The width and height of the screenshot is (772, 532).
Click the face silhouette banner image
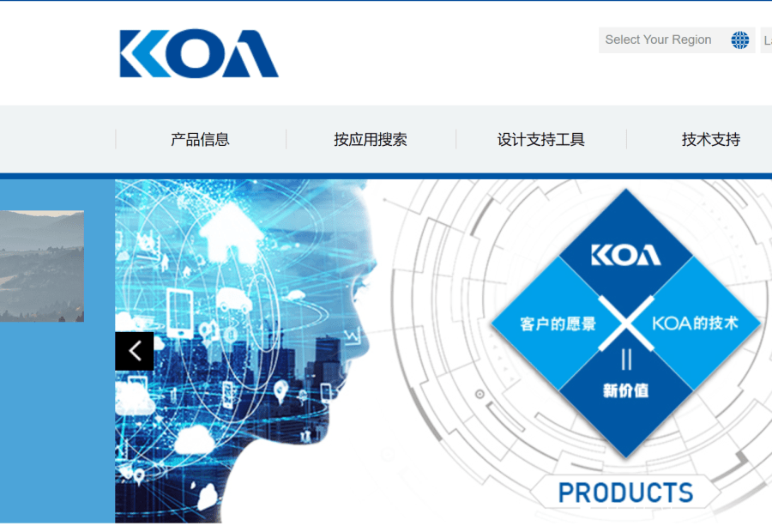(246, 351)
